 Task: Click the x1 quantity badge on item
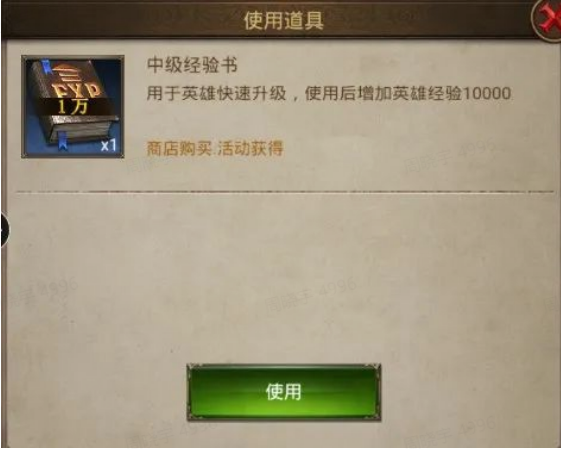(108, 145)
